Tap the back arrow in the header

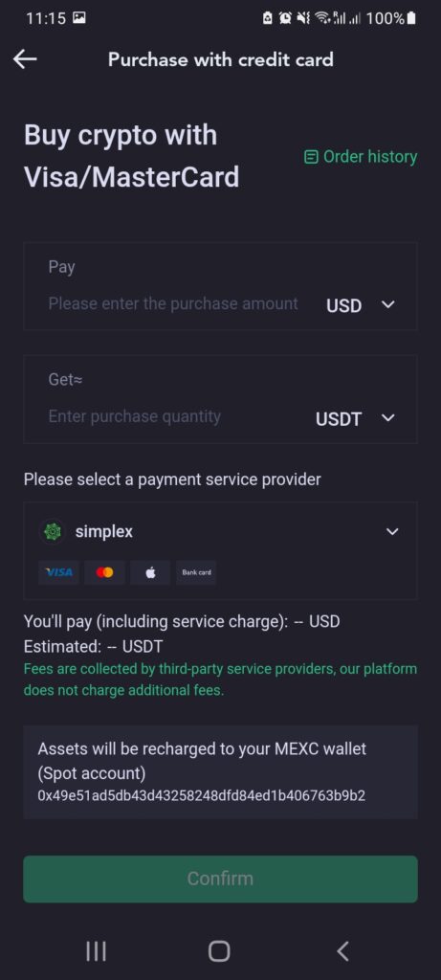24,59
